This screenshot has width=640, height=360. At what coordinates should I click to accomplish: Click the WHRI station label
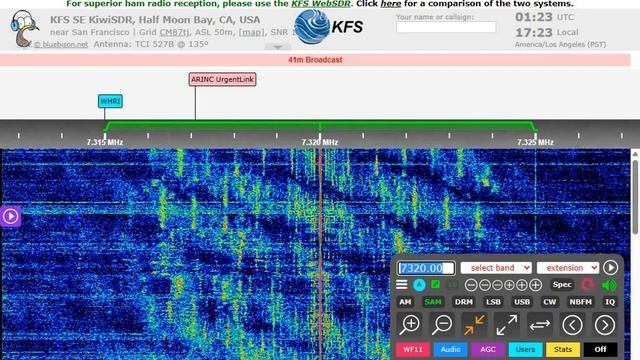pyautogui.click(x=110, y=101)
